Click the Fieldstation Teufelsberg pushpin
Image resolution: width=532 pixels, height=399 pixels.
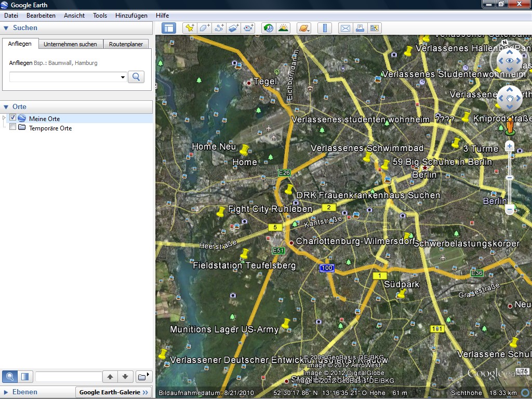pyautogui.click(x=244, y=254)
